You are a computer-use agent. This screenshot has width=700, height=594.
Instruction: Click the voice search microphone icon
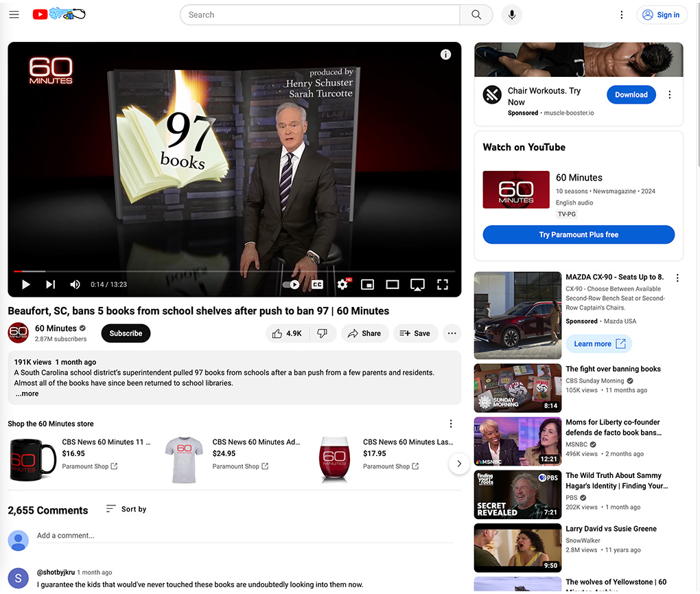(511, 14)
